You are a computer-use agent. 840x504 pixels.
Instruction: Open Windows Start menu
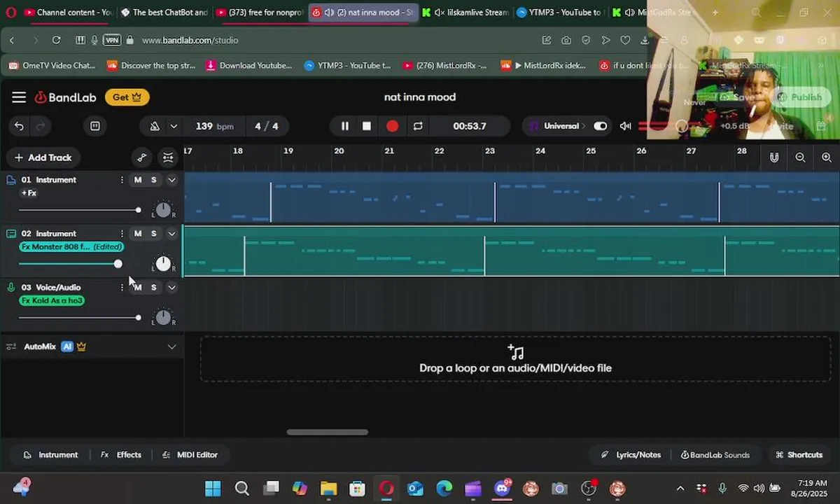[x=213, y=489]
